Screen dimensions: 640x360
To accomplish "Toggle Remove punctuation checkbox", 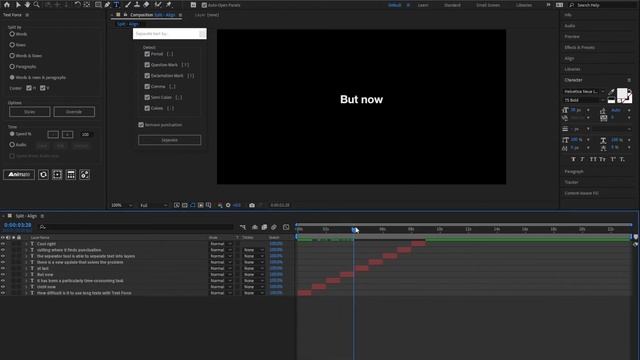I will click(141, 124).
